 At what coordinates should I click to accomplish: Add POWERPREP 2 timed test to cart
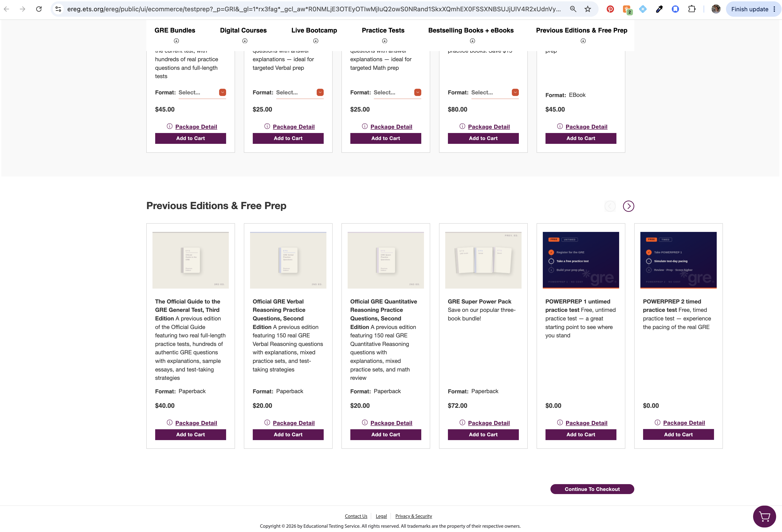click(678, 434)
